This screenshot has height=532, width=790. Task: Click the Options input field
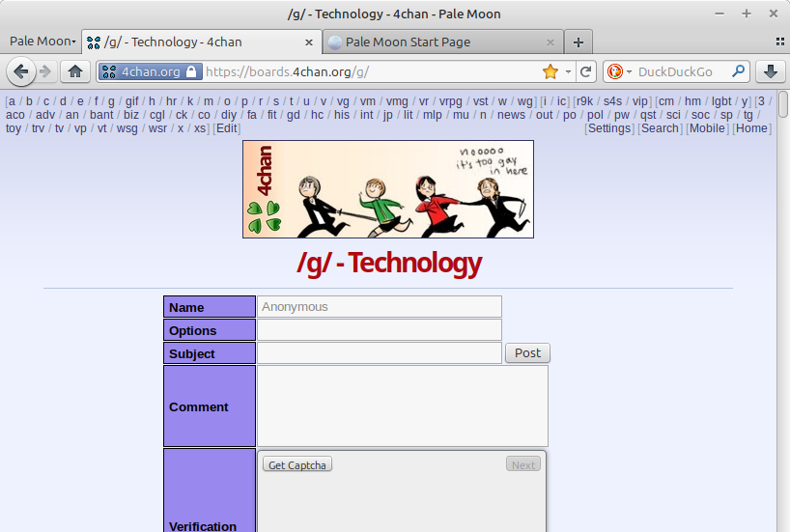pos(379,330)
